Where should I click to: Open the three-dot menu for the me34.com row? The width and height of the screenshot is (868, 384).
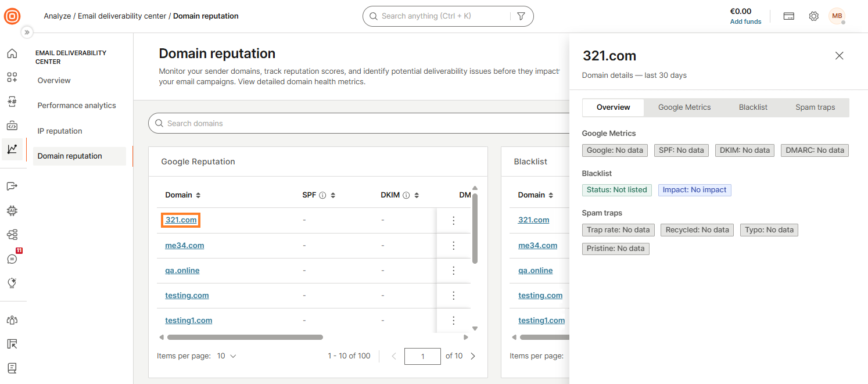[x=454, y=246]
